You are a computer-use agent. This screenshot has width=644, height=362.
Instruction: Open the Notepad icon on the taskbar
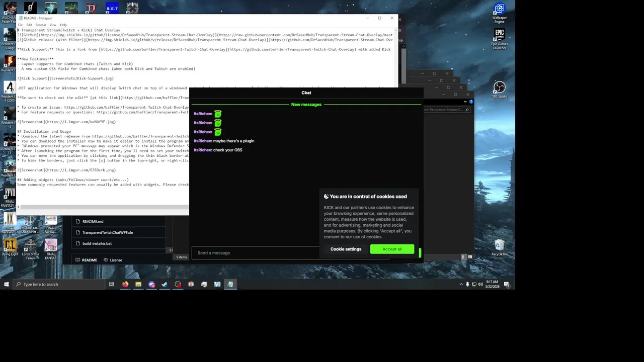[230, 285]
